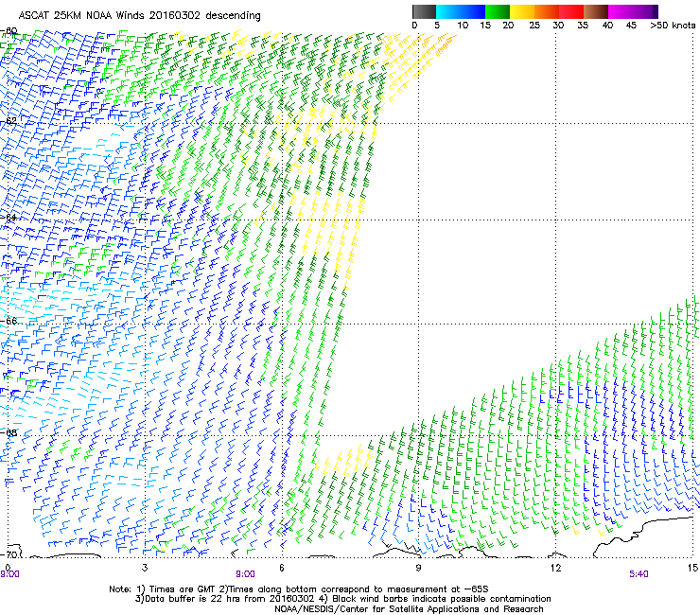
Task: Click the legend number '40'
Action: (x=607, y=26)
